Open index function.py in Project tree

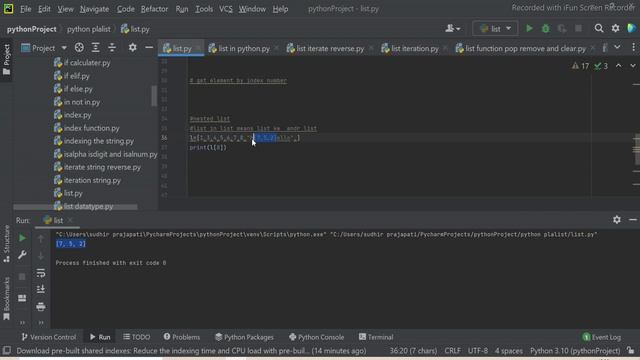coord(91,128)
